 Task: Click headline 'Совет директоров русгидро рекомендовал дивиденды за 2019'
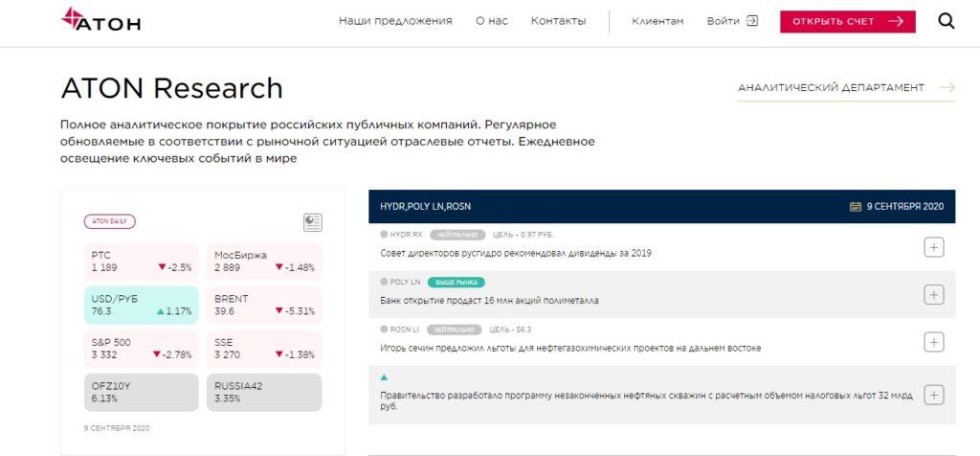click(516, 253)
